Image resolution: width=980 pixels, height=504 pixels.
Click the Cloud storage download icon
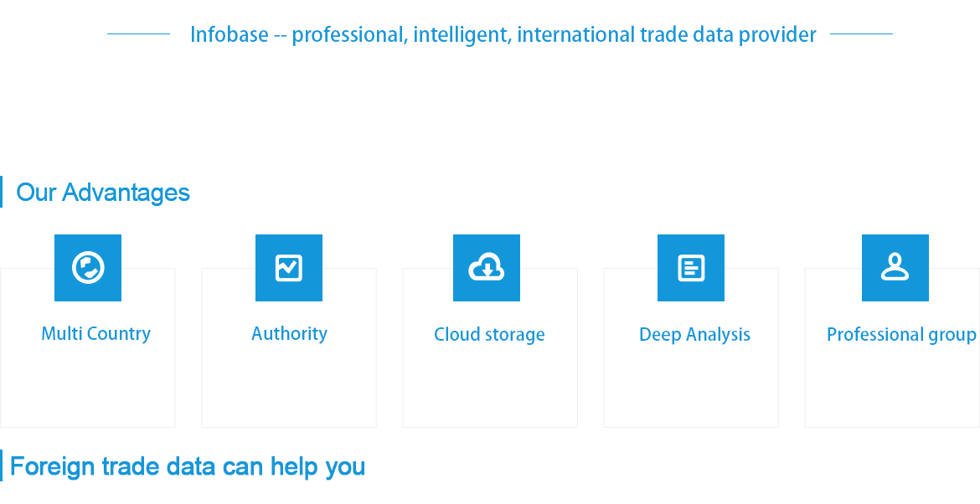coord(487,268)
